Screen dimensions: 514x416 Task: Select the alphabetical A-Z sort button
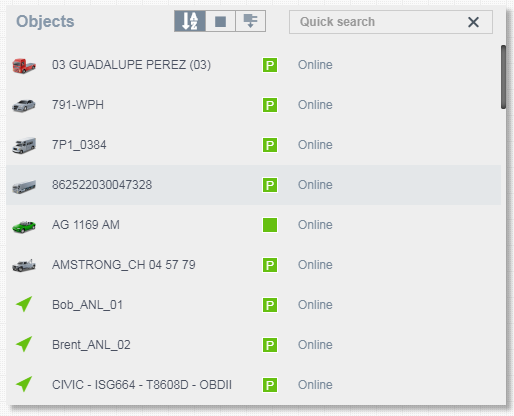click(x=190, y=21)
